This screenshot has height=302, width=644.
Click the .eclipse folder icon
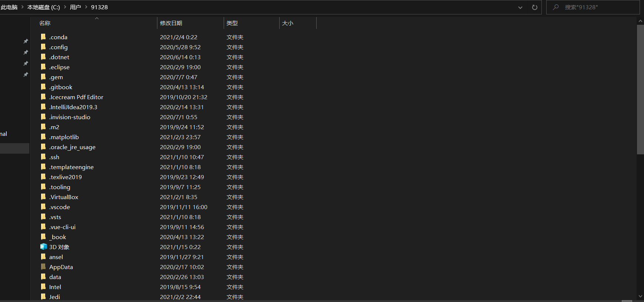point(43,67)
